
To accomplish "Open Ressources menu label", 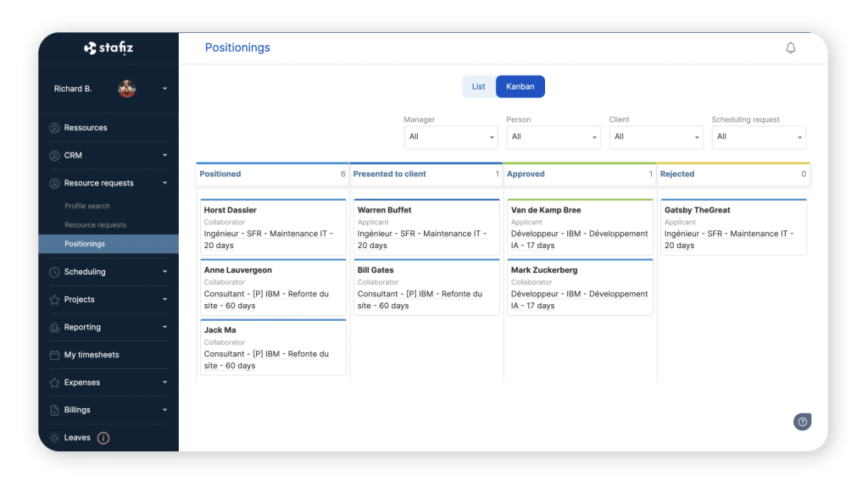I will click(86, 128).
